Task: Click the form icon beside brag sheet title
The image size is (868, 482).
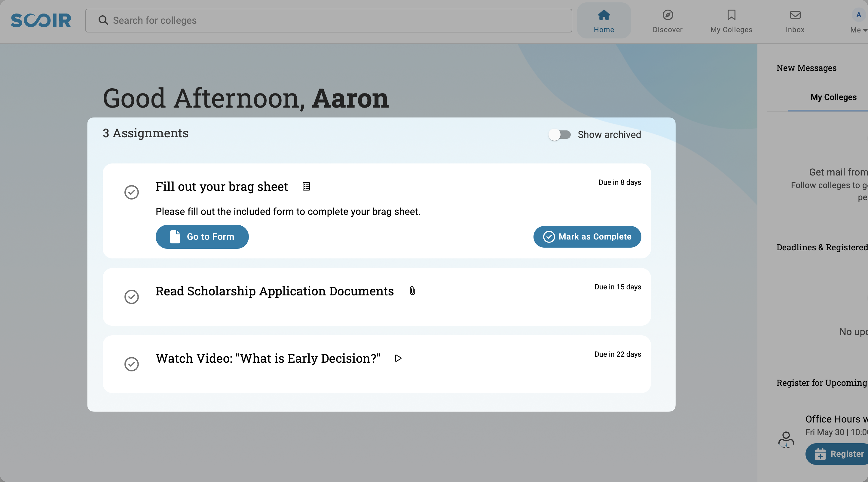Action: [306, 186]
